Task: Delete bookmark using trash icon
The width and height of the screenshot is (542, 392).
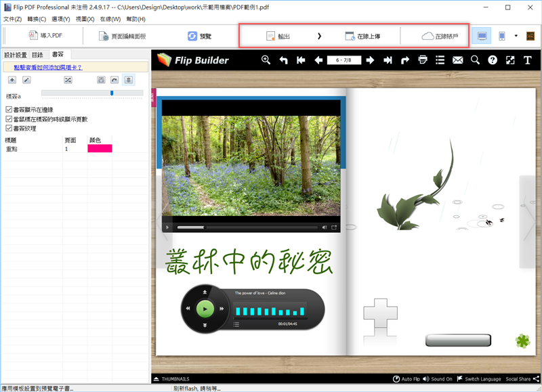Action: (x=128, y=80)
